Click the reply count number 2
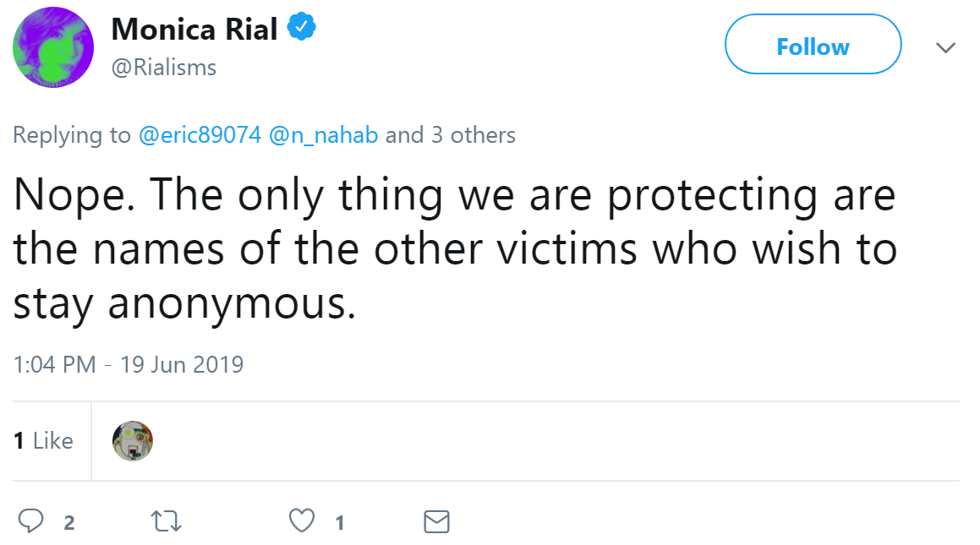Screen dimensions: 980x545 point(69,522)
